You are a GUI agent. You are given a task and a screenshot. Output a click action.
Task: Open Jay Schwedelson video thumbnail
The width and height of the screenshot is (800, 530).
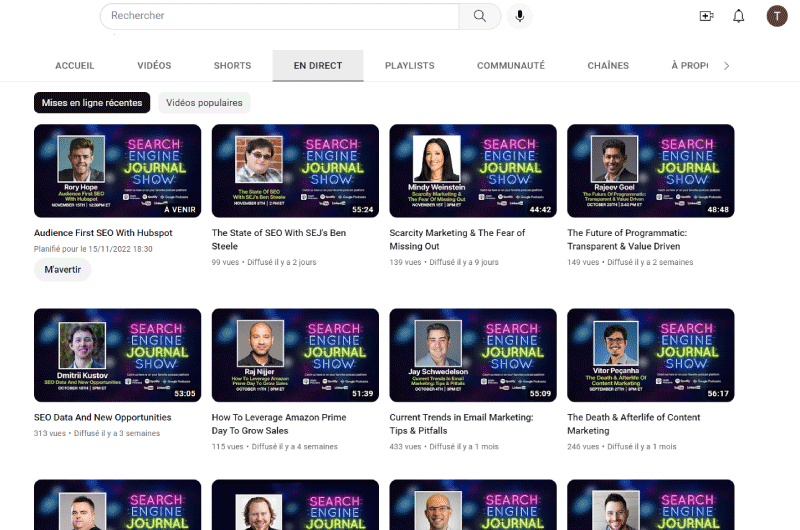click(x=473, y=355)
